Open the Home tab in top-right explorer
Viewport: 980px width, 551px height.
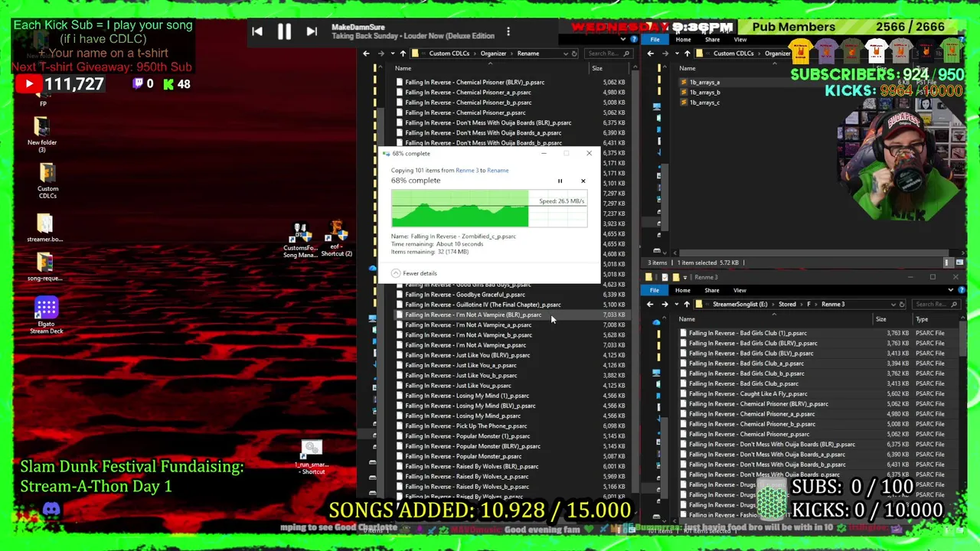683,40
